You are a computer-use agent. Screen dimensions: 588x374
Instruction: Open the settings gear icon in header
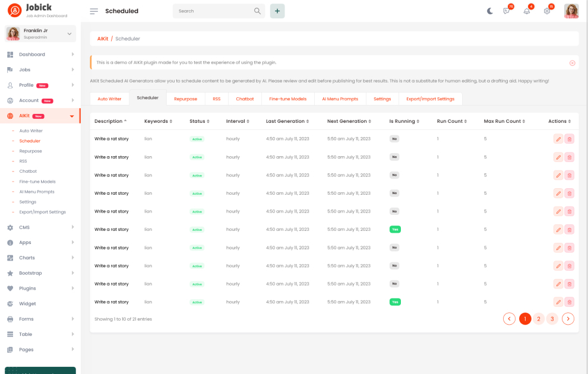tap(547, 11)
